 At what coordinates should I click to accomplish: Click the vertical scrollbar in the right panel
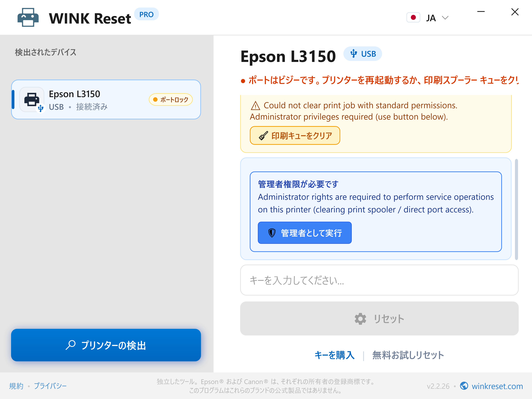tap(516, 209)
